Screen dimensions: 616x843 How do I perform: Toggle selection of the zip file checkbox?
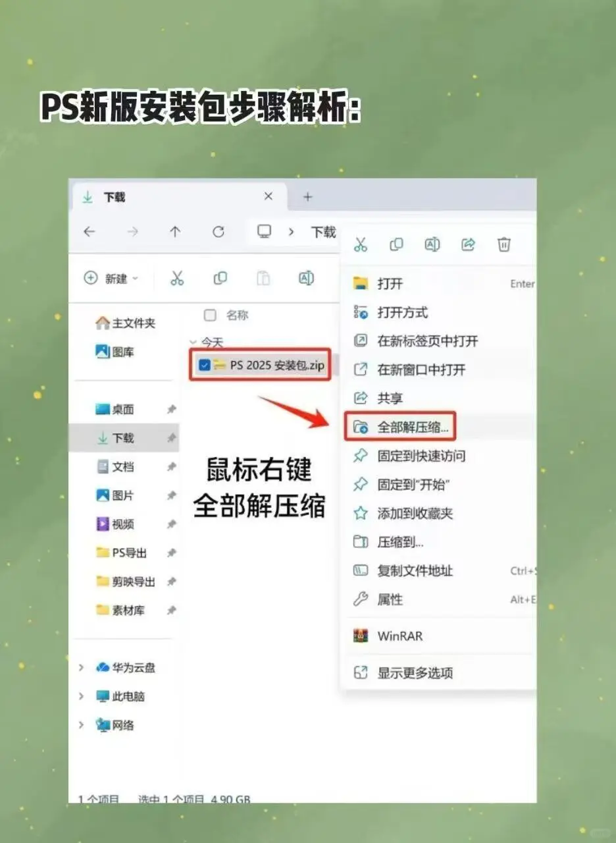tap(205, 365)
